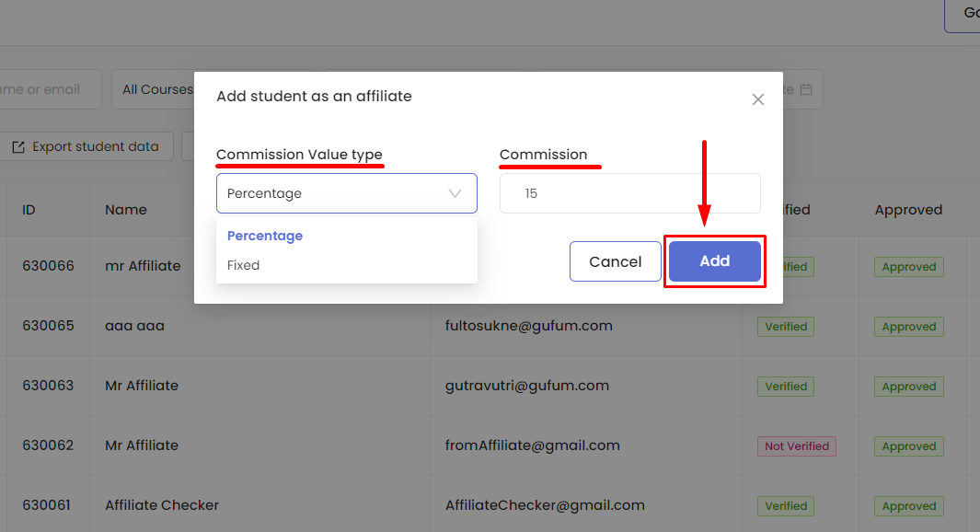980x532 pixels.
Task: Click email AffiliateChecker@gmail.com
Action: pos(545,505)
